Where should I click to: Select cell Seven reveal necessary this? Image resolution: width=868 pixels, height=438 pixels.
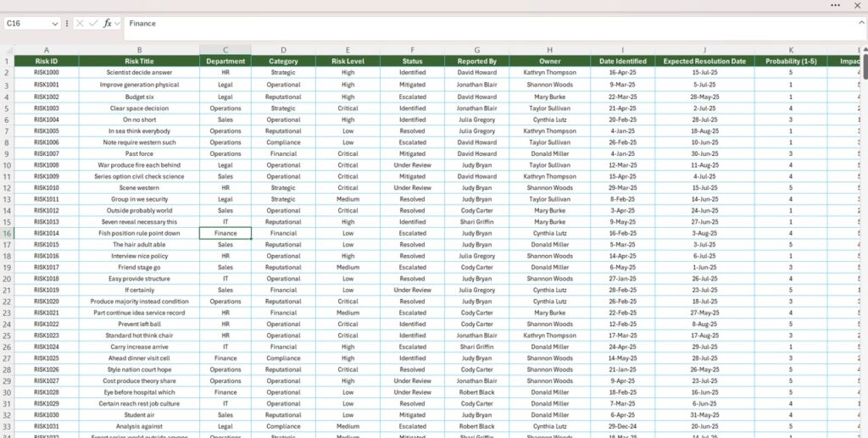(140, 222)
